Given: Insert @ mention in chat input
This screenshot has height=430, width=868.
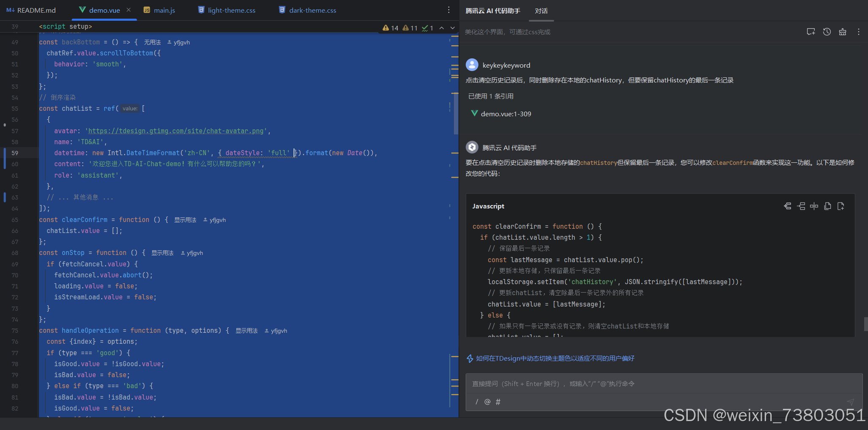Looking at the screenshot, I should [487, 402].
